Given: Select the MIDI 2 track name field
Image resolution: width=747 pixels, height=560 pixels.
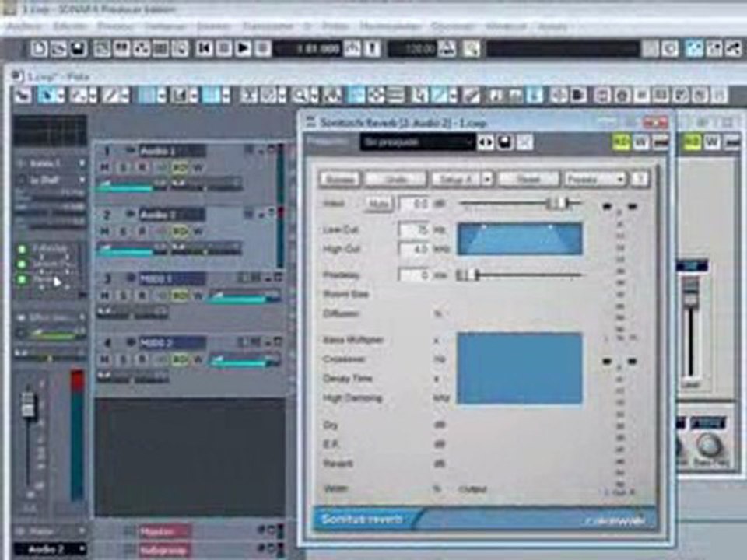Looking at the screenshot, I should click(x=173, y=343).
